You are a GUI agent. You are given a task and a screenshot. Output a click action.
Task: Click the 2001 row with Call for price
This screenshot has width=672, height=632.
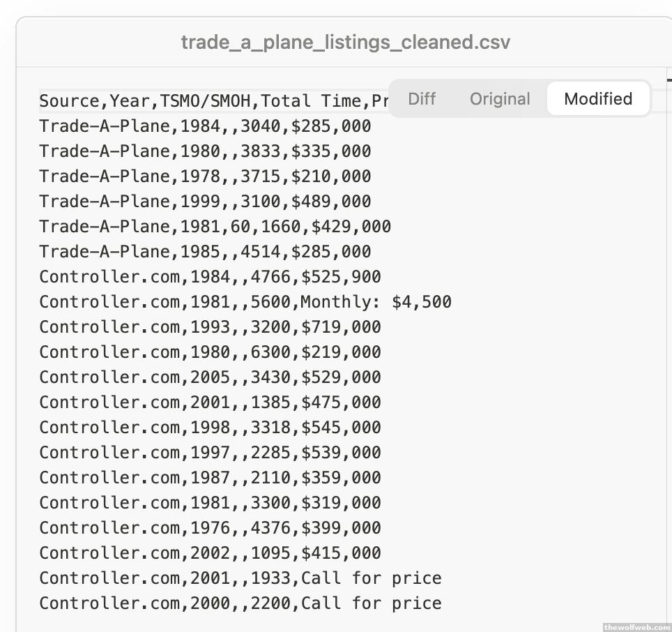click(x=240, y=578)
